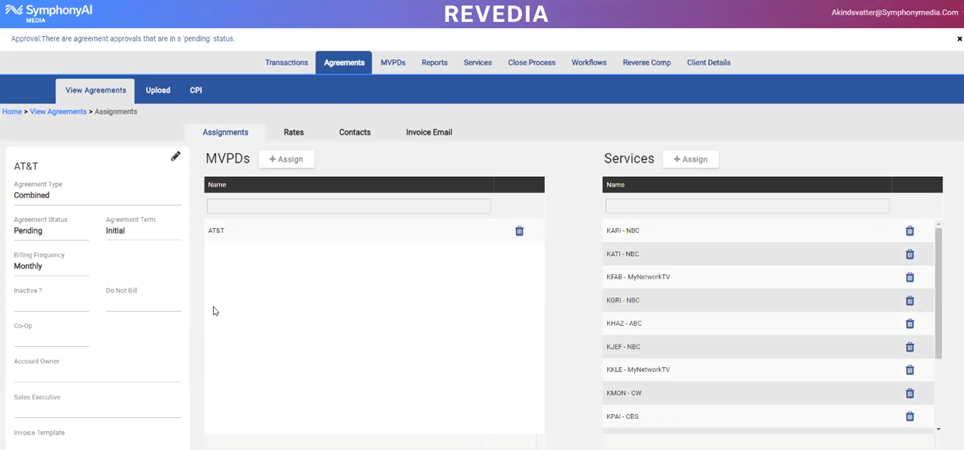This screenshot has height=450, width=964.
Task: Switch to the Invoice Email tab
Action: 428,132
